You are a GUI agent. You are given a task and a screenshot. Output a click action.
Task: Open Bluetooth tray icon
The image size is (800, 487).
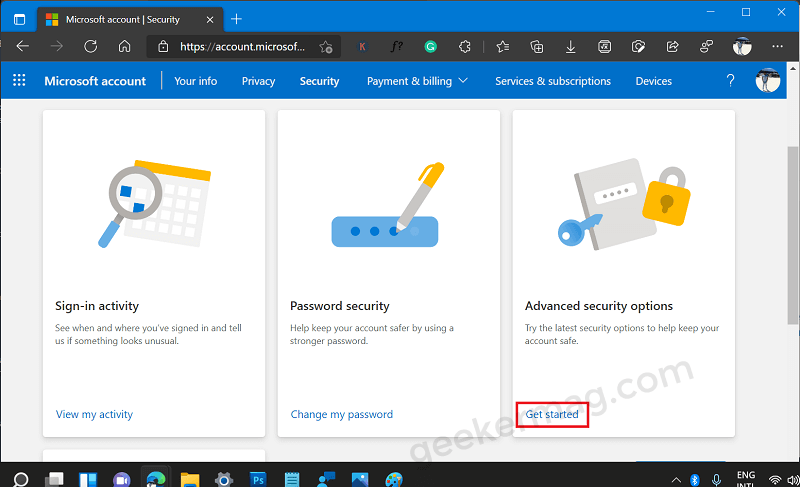tap(695, 480)
